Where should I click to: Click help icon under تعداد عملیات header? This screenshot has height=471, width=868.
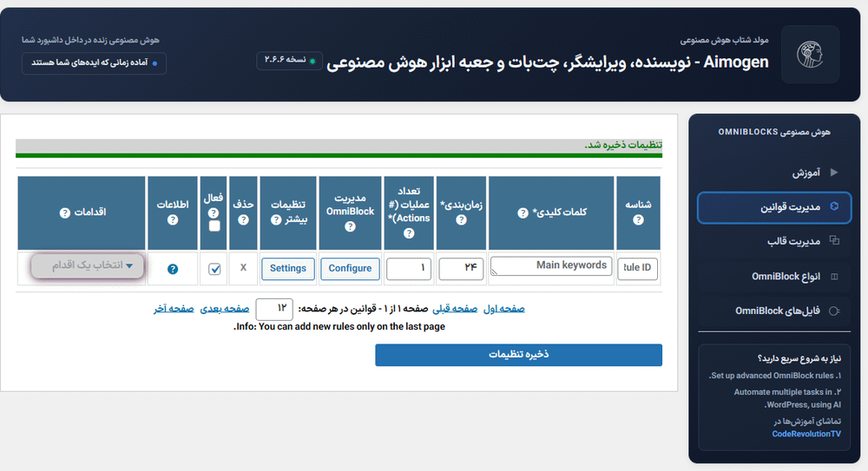[x=409, y=233]
